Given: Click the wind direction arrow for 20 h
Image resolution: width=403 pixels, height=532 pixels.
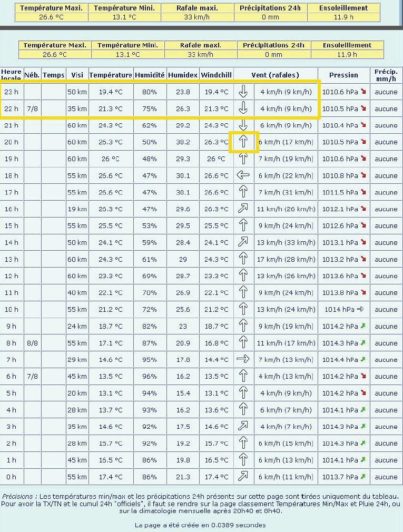Looking at the screenshot, I should pos(243,142).
